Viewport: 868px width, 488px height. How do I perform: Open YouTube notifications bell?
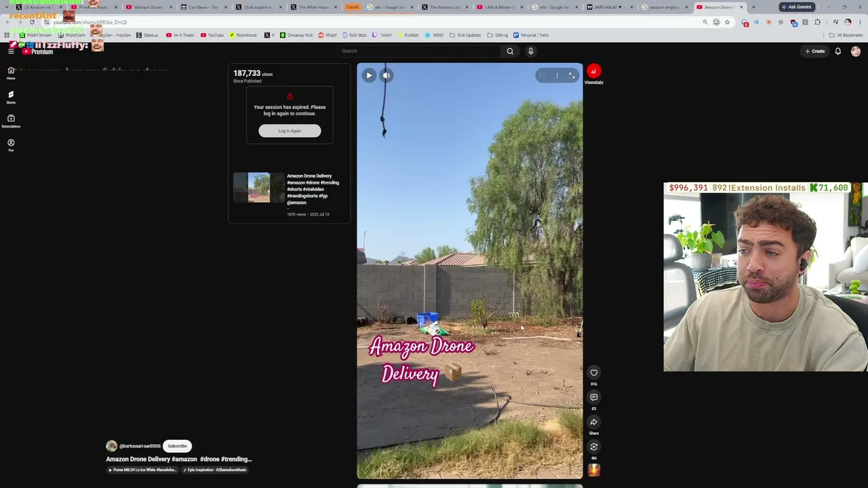(x=838, y=51)
